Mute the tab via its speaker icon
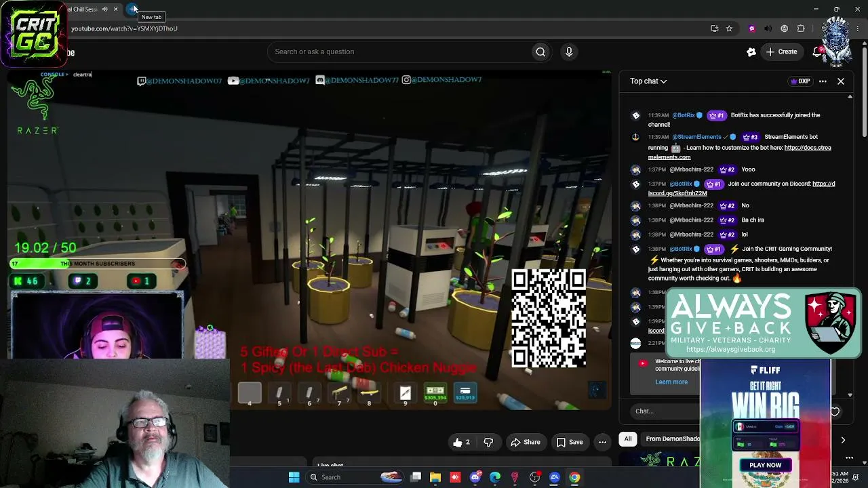Screen dimensions: 868x488 point(104,9)
